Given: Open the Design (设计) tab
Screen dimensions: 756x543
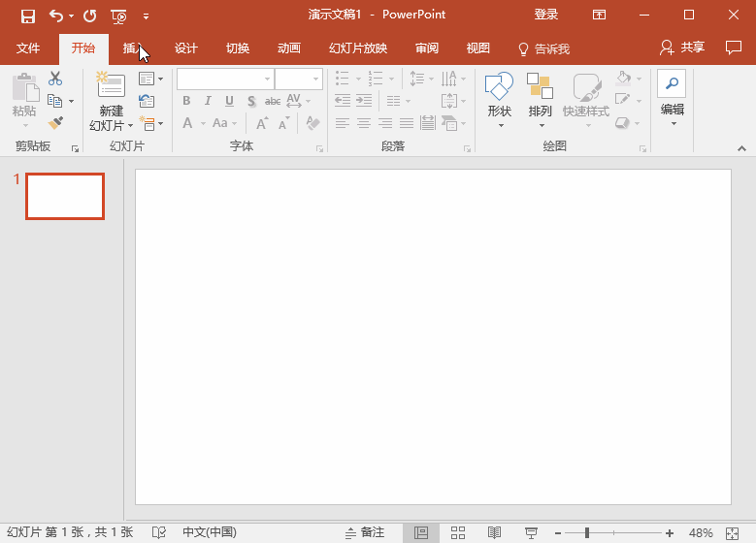Looking at the screenshot, I should (185, 48).
